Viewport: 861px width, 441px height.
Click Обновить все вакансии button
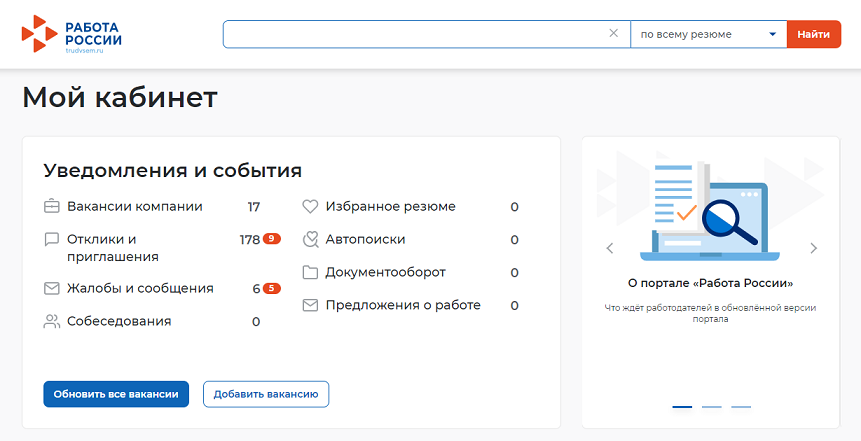[116, 394]
